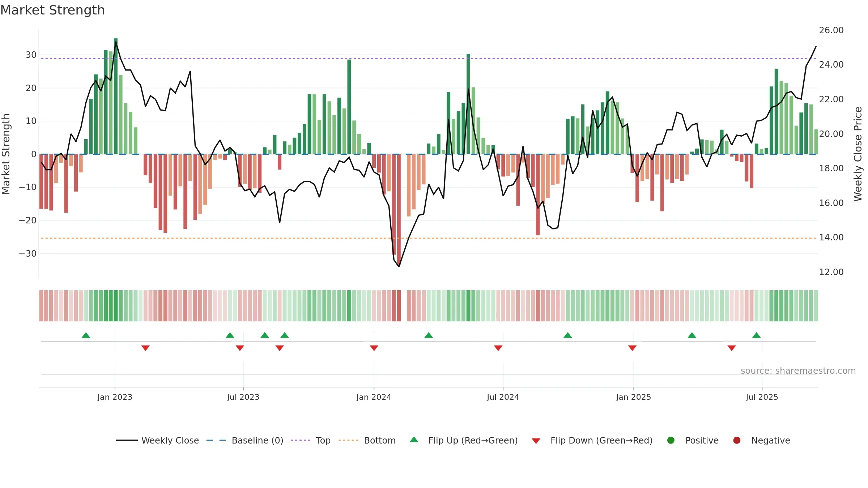Viewport: 868px width, 488px height.
Task: Click the green Flip Up triangle in legend
Action: (414, 440)
